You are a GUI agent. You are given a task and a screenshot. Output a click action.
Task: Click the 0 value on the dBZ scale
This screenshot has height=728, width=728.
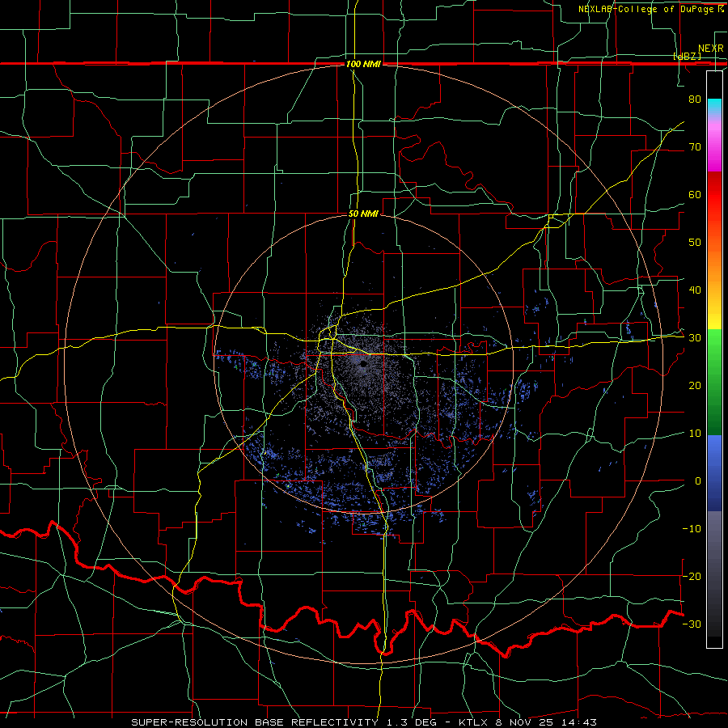(698, 481)
